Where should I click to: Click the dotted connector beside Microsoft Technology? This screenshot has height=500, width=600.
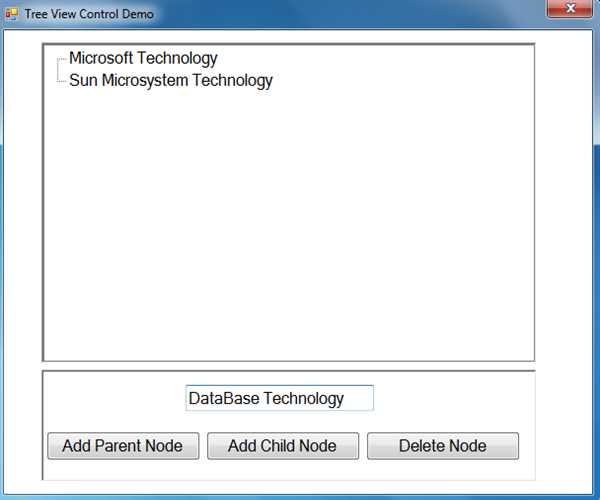(62, 60)
